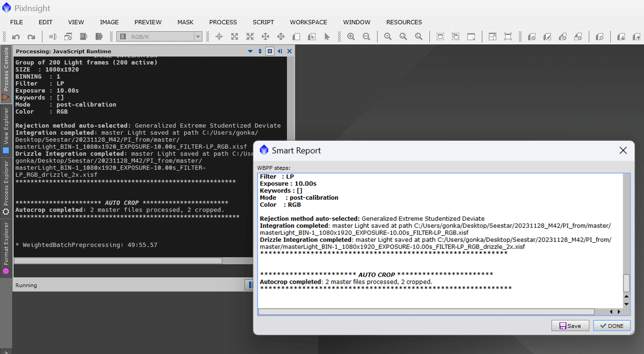Select the pointer arrow tool icon
The width and height of the screenshot is (644, 354).
(327, 37)
